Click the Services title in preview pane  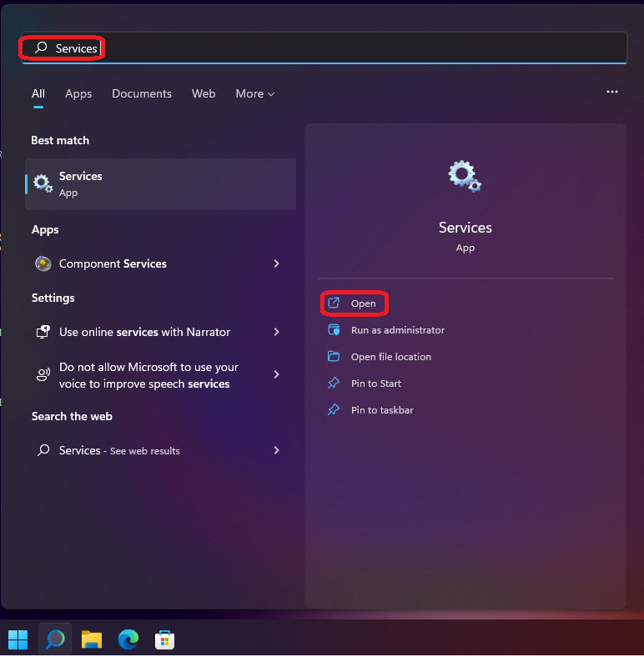[x=465, y=228]
